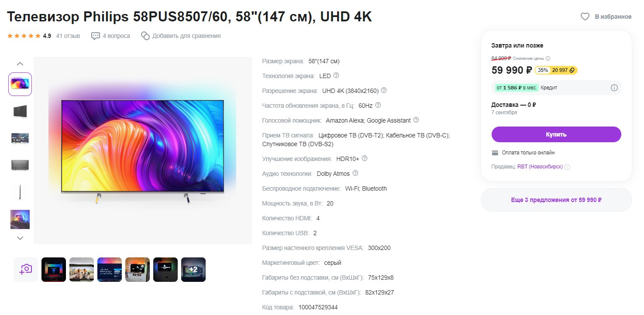The image size is (644, 315).
Task: Add TV to favorites with heart icon
Action: point(585,17)
